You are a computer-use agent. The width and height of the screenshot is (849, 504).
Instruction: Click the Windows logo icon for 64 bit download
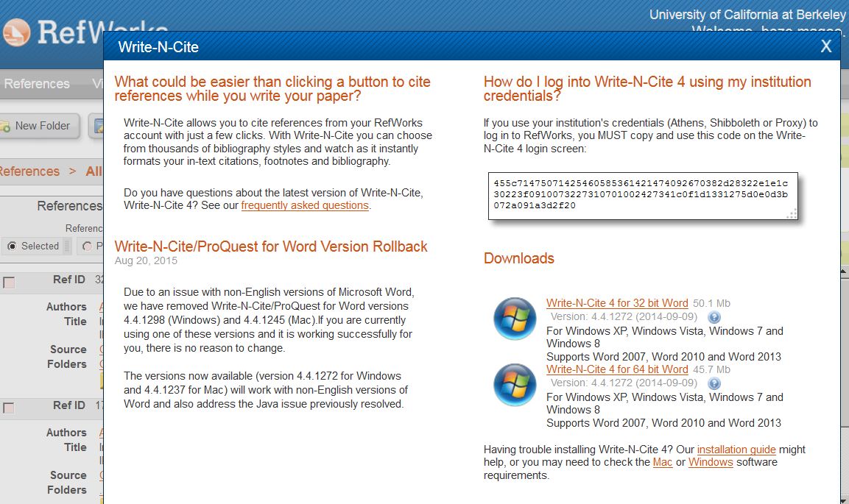[515, 385]
